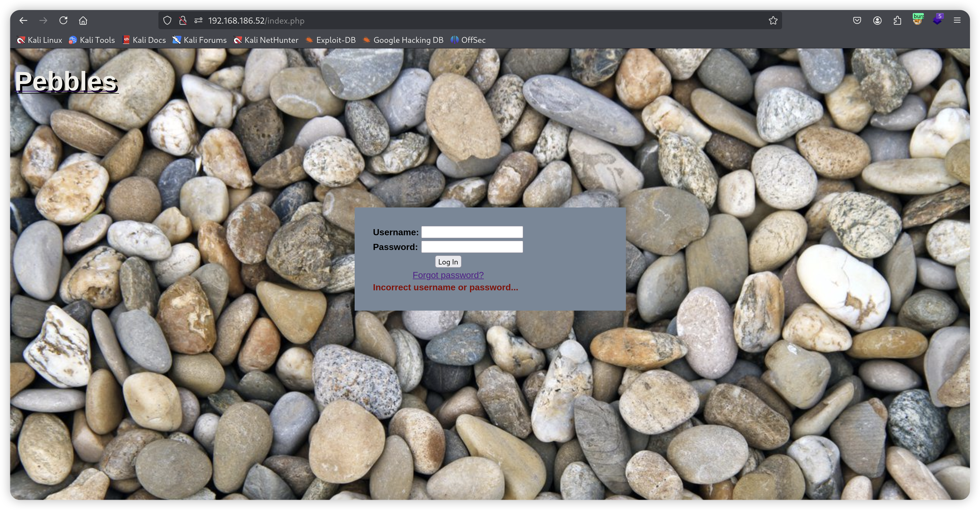Open the Kali Docs bookmark
980x510 pixels.
pyautogui.click(x=144, y=40)
